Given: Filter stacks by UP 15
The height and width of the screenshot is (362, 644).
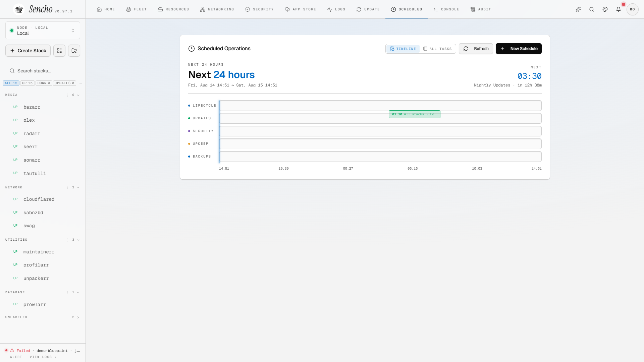Looking at the screenshot, I should 28,83.
